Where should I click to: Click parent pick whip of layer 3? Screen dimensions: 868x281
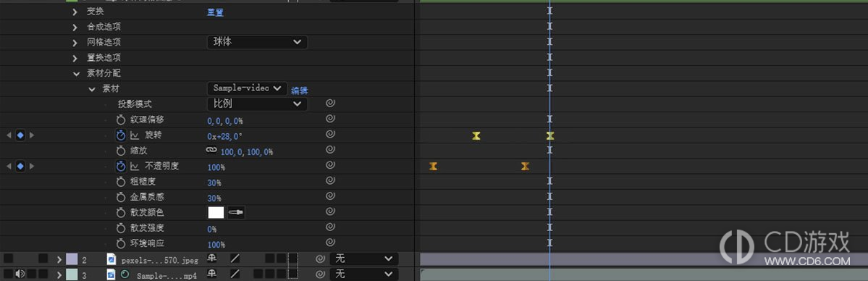(x=320, y=274)
